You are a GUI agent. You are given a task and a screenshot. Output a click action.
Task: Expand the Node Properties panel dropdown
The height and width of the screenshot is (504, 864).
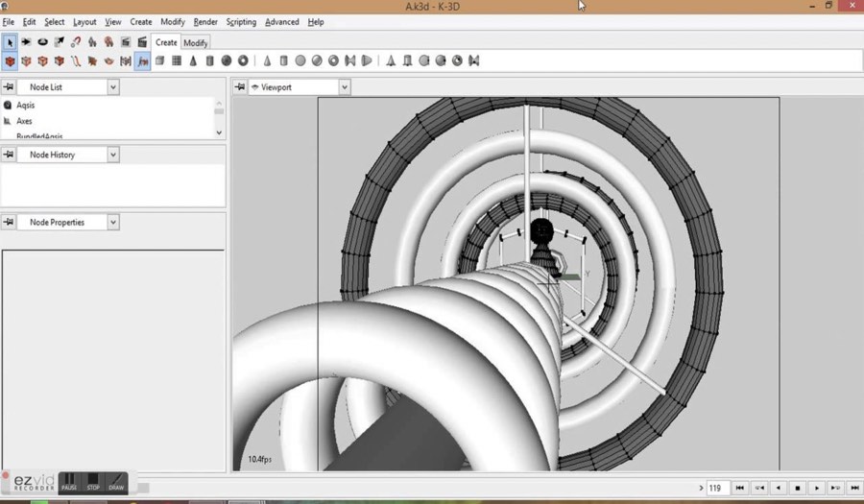coord(113,223)
